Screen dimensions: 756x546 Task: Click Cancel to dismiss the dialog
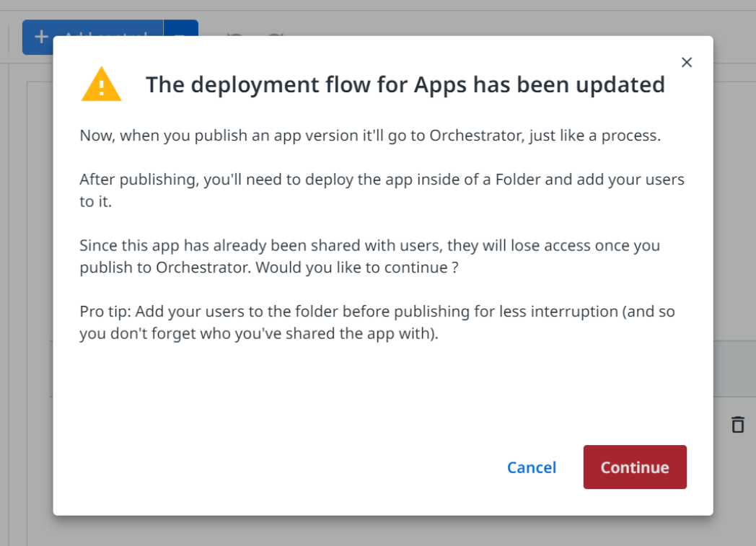pyautogui.click(x=532, y=467)
